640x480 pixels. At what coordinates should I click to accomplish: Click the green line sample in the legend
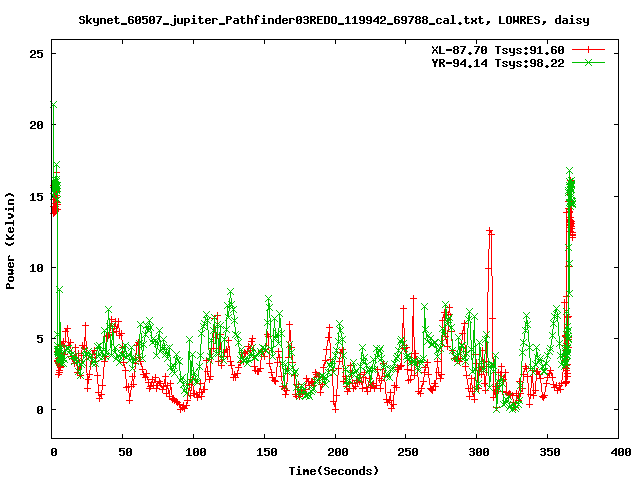(x=588, y=62)
